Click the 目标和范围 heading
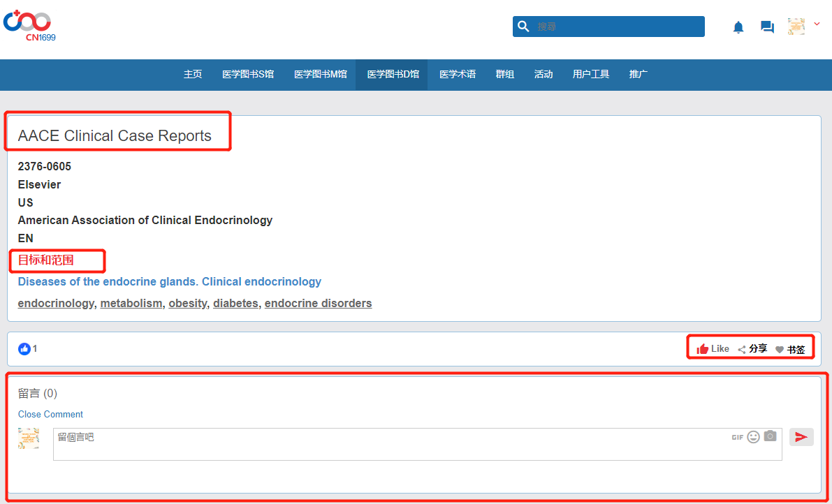Image resolution: width=832 pixels, height=504 pixels. click(45, 260)
